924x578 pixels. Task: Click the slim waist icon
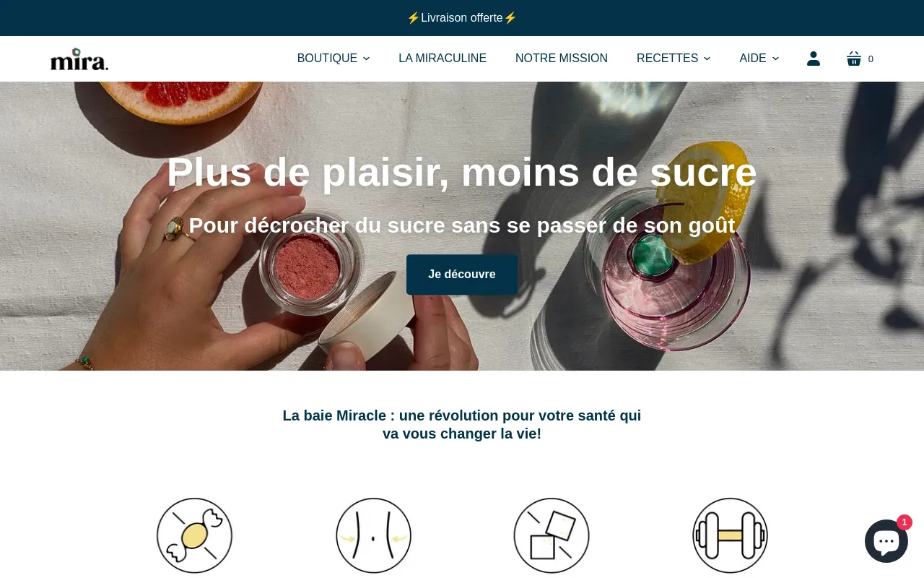[x=373, y=535]
